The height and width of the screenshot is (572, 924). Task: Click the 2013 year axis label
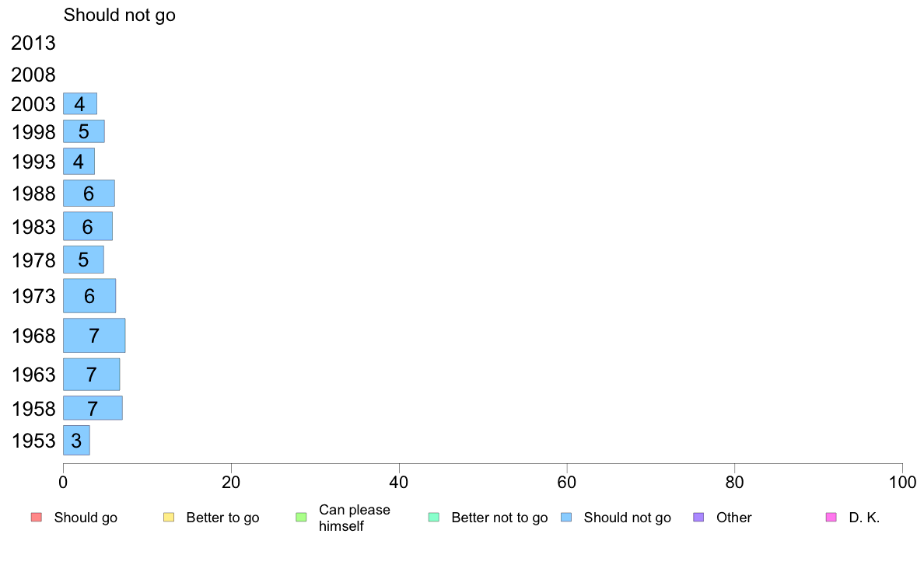(33, 43)
